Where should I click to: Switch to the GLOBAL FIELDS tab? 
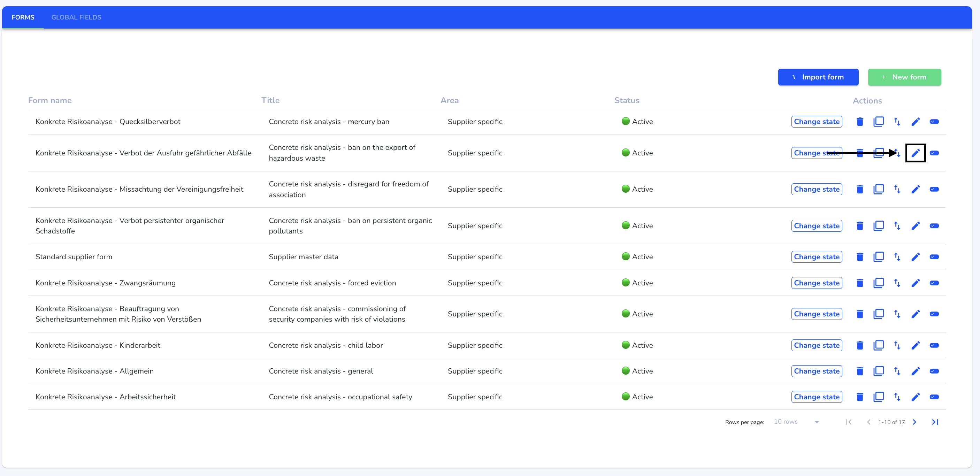click(76, 17)
